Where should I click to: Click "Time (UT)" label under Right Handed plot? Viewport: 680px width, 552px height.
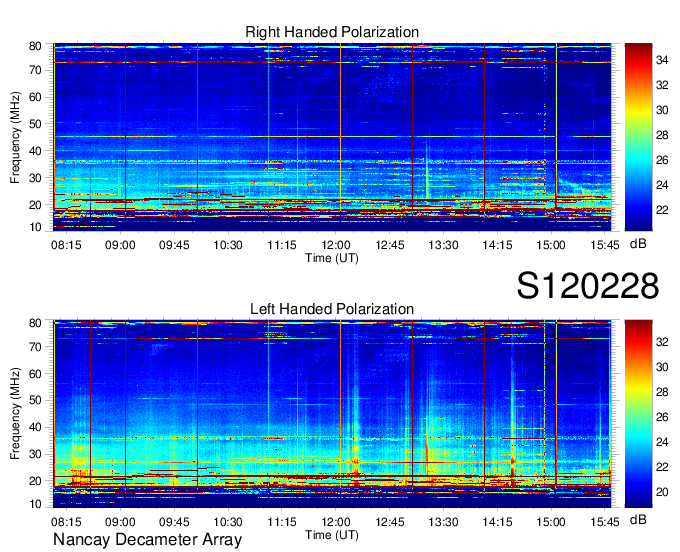332,258
